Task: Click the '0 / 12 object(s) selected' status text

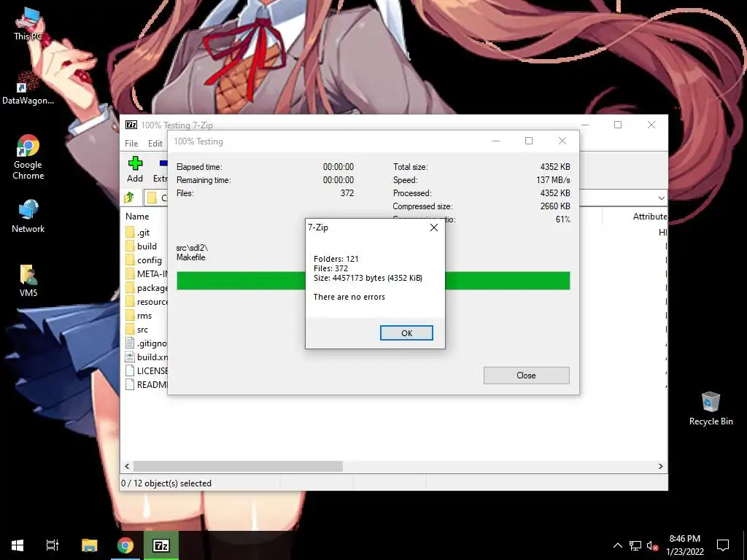Action: pyautogui.click(x=166, y=483)
